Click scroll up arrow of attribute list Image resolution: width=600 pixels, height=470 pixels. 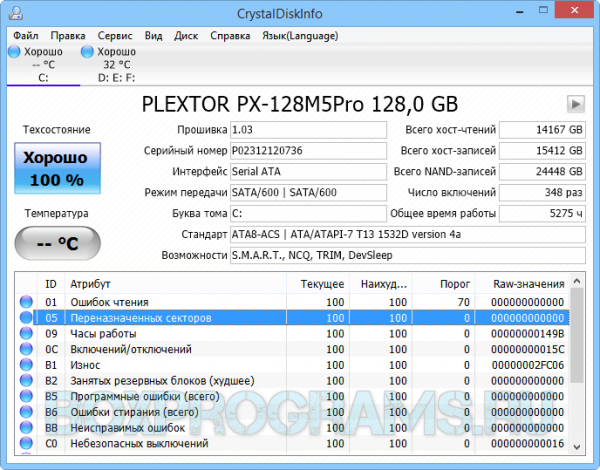[577, 281]
